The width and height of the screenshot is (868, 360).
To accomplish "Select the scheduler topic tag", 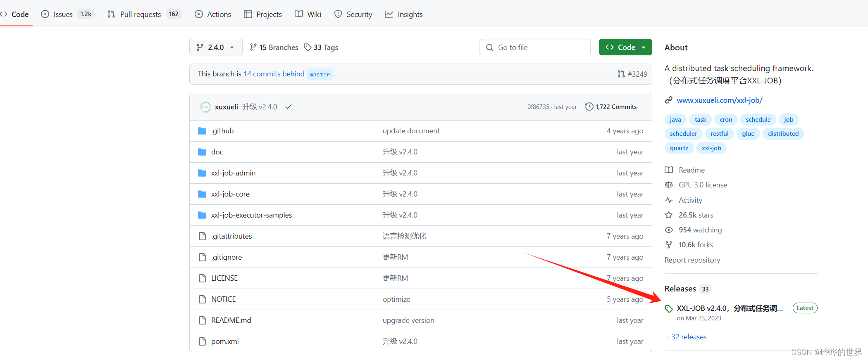I will pyautogui.click(x=684, y=134).
